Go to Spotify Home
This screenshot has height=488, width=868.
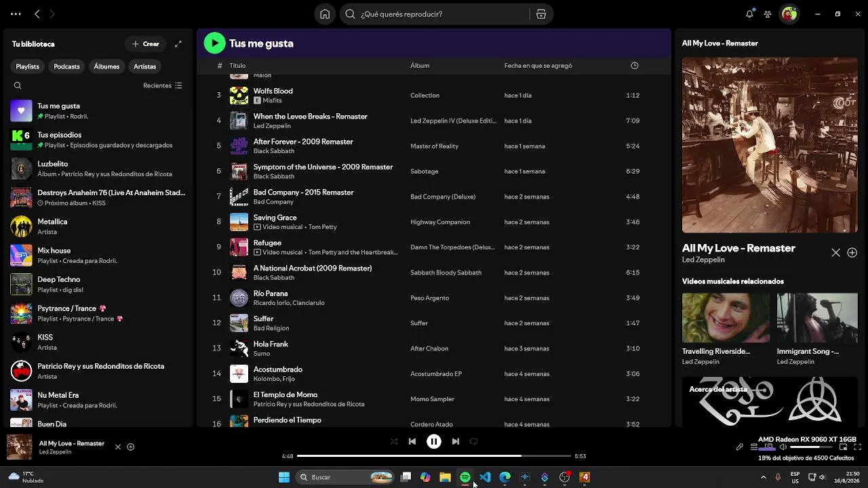[x=325, y=14]
